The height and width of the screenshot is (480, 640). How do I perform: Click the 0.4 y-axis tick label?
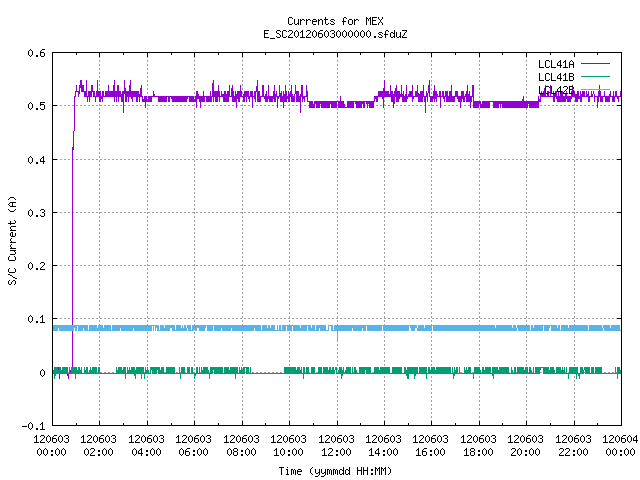point(36,160)
